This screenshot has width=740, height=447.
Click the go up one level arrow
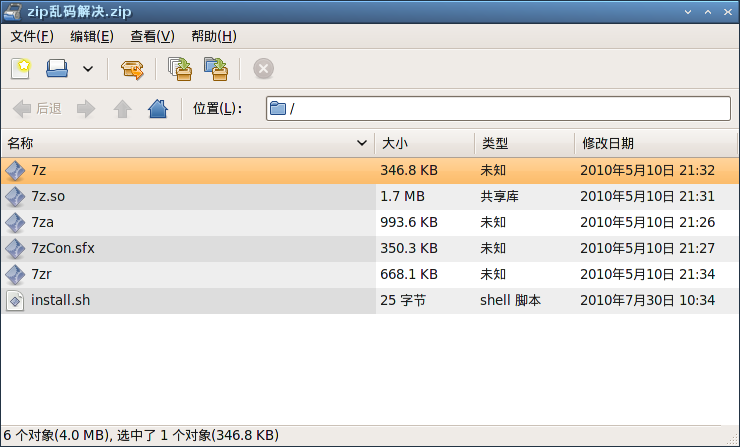(x=123, y=109)
